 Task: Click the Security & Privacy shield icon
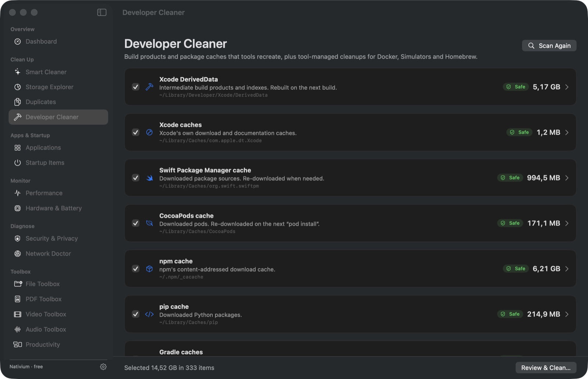(x=18, y=238)
